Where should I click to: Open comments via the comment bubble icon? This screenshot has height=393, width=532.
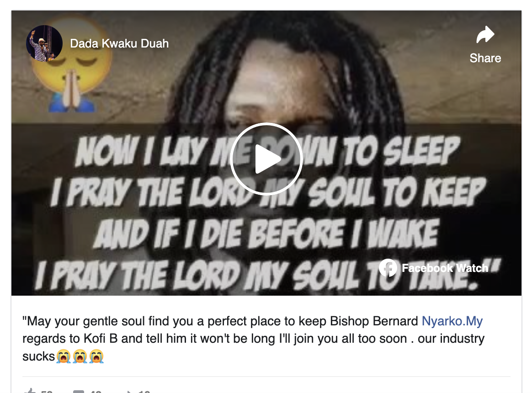tap(78, 391)
